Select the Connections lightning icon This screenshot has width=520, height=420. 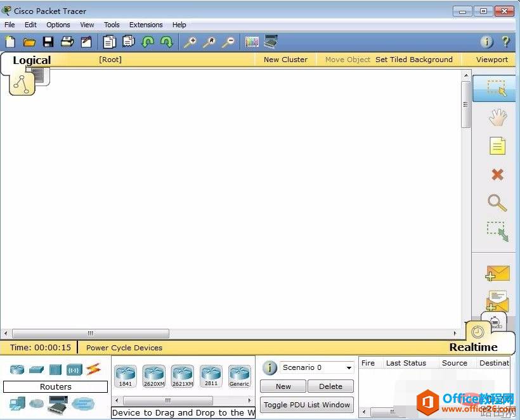[x=93, y=369]
